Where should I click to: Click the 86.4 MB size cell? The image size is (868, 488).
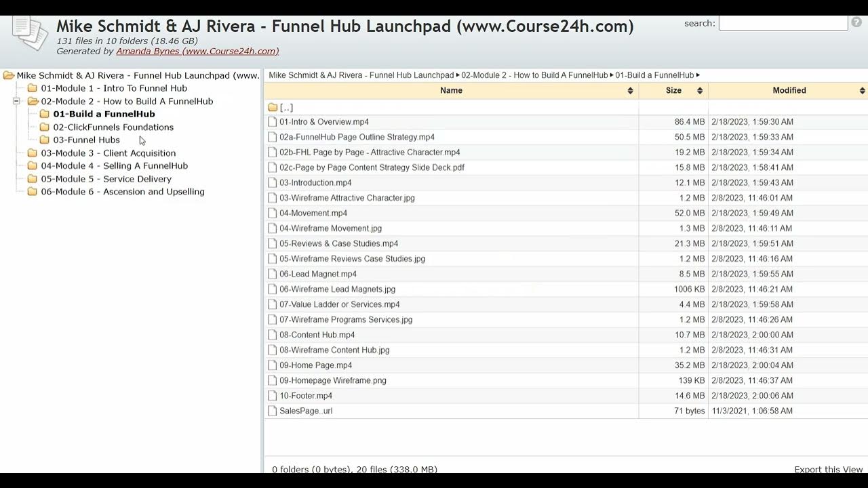pos(690,122)
